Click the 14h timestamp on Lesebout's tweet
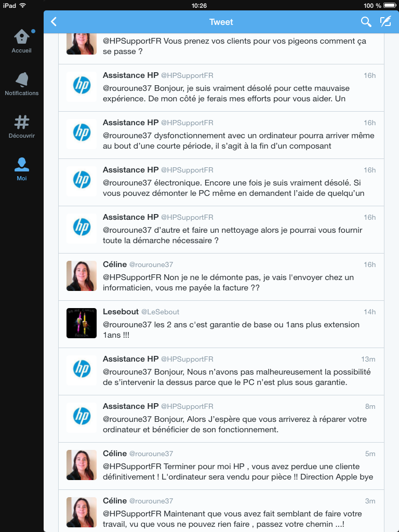 point(369,312)
